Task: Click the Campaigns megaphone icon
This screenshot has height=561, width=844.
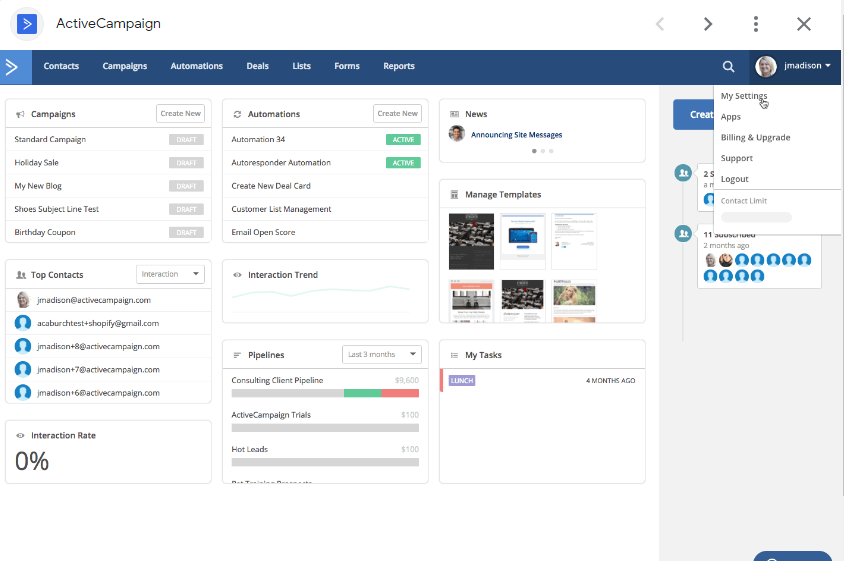Action: click(20, 114)
